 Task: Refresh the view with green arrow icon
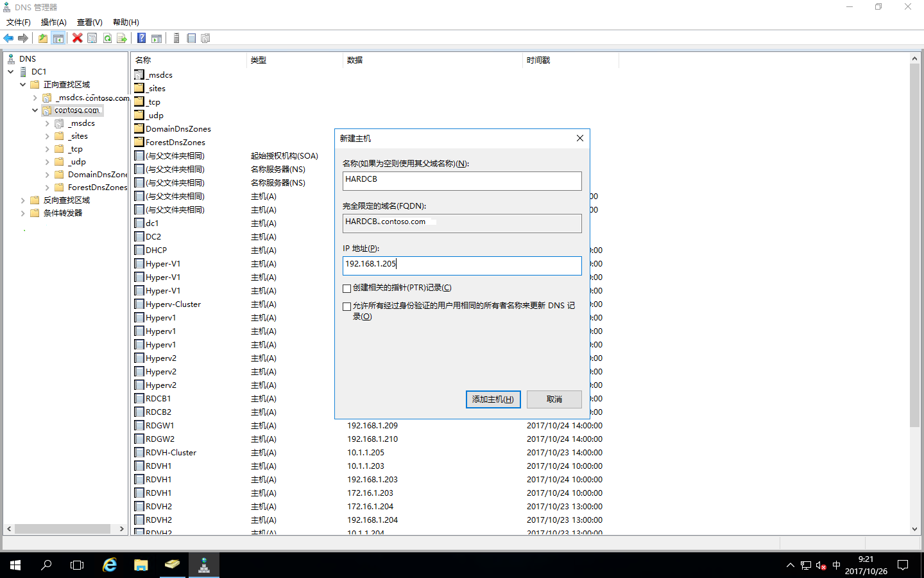coord(107,39)
